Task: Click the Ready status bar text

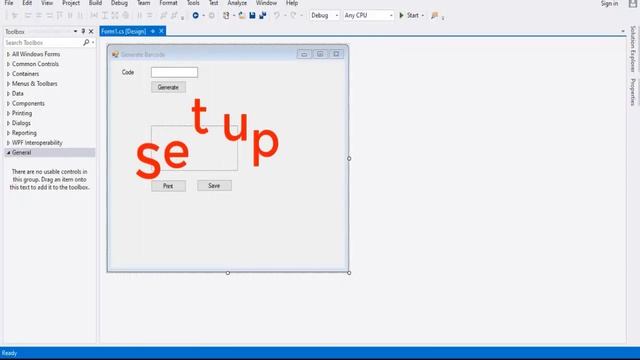Action: tap(9, 353)
